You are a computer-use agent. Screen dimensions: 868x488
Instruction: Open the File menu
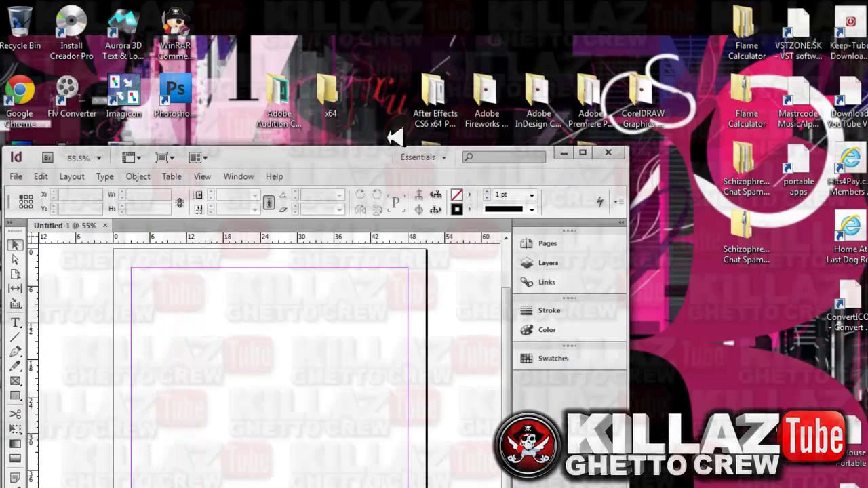point(16,176)
